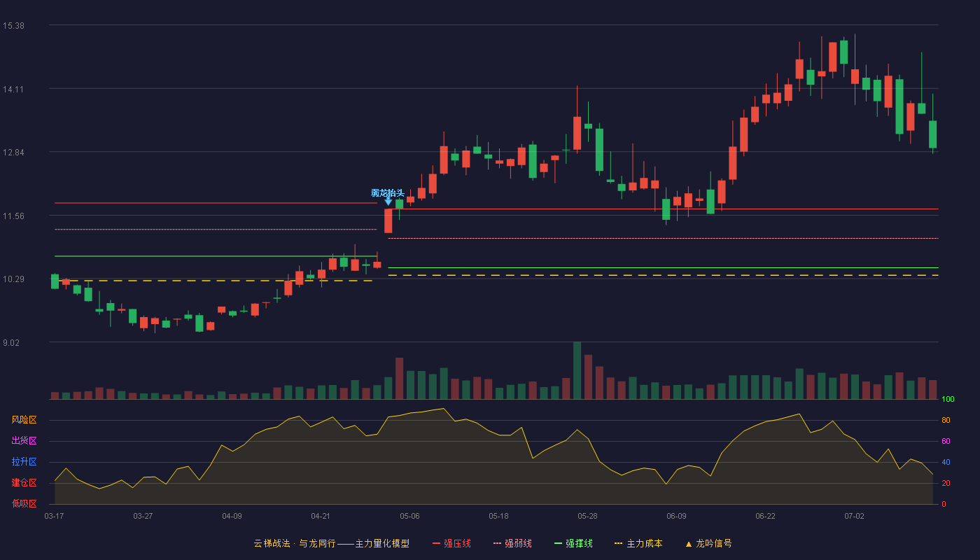Click the 06-22 date label
The image size is (980, 560).
click(765, 516)
